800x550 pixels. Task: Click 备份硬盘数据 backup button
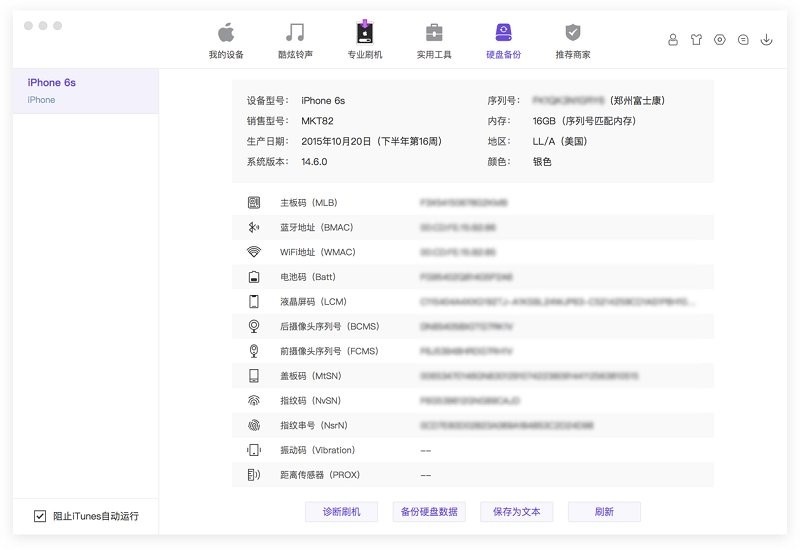[429, 512]
